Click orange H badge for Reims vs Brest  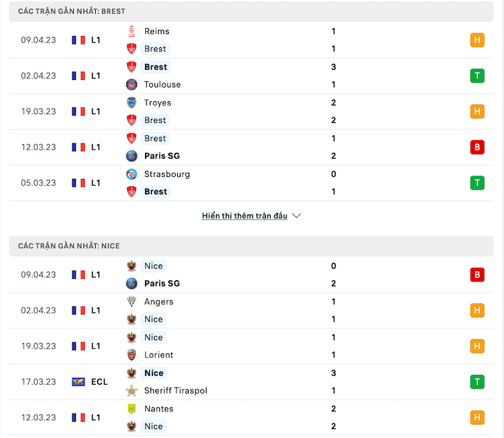[477, 40]
